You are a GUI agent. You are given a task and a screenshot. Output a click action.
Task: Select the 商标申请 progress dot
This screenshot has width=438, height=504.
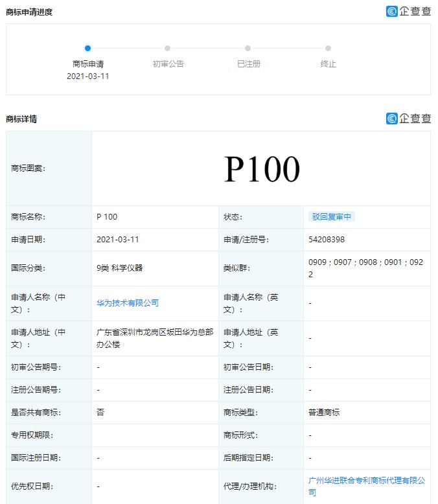tap(87, 48)
